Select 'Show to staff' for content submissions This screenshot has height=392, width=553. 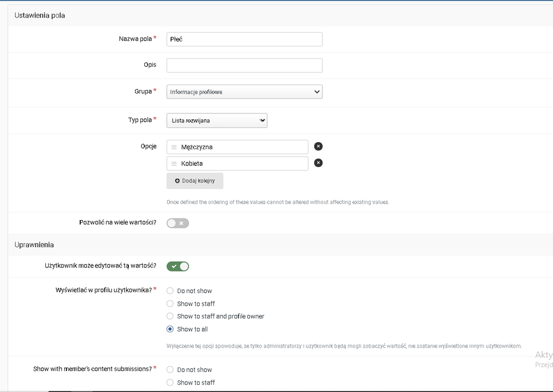point(170,383)
